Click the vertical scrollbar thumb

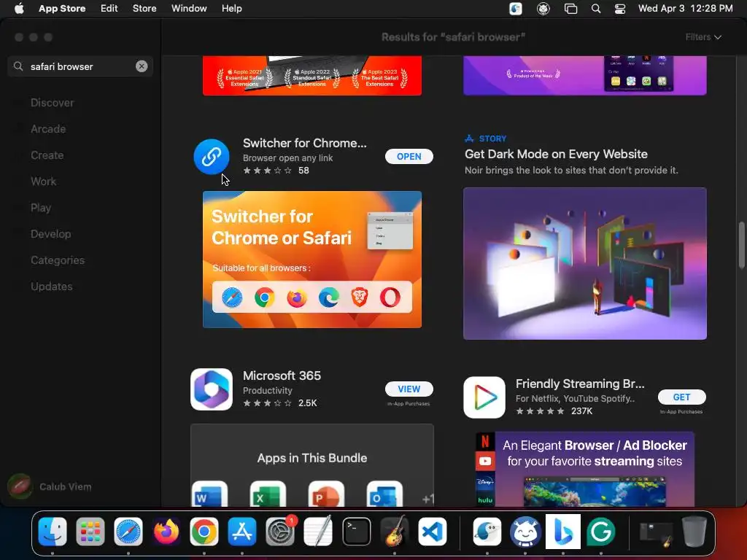(x=741, y=245)
